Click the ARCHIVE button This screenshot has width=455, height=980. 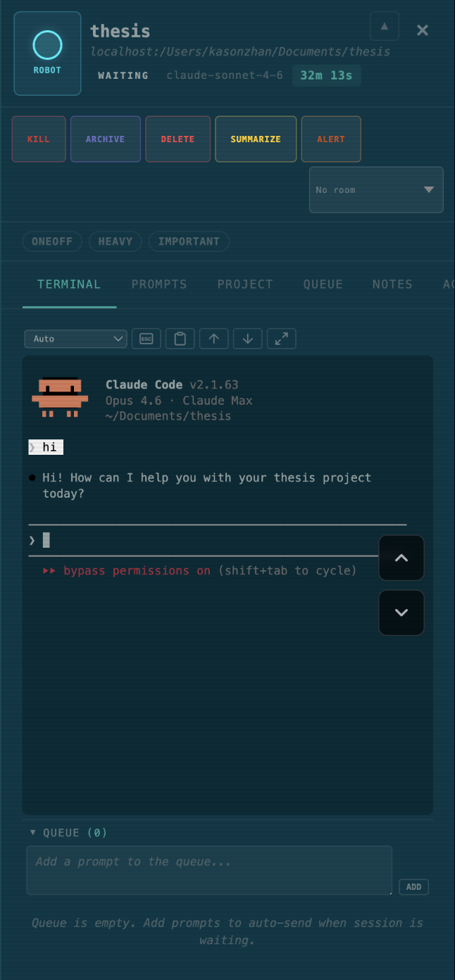tap(105, 139)
